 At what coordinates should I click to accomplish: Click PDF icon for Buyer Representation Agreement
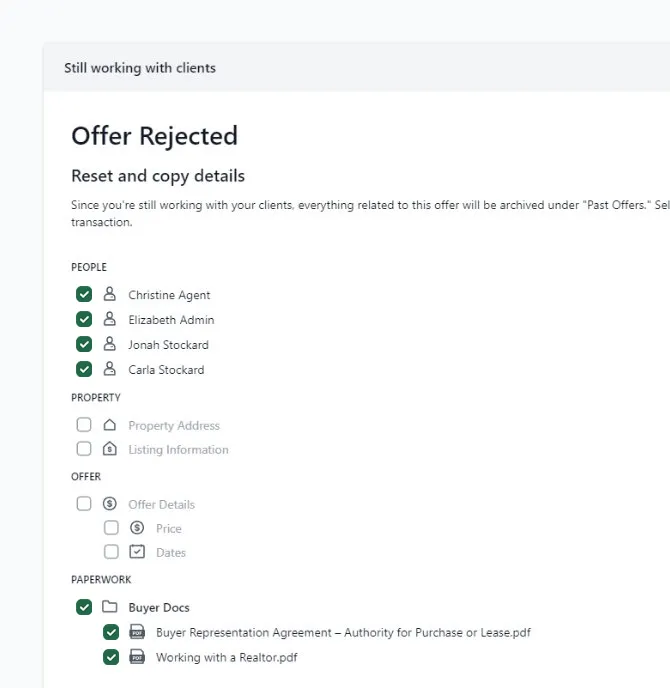coord(137,632)
